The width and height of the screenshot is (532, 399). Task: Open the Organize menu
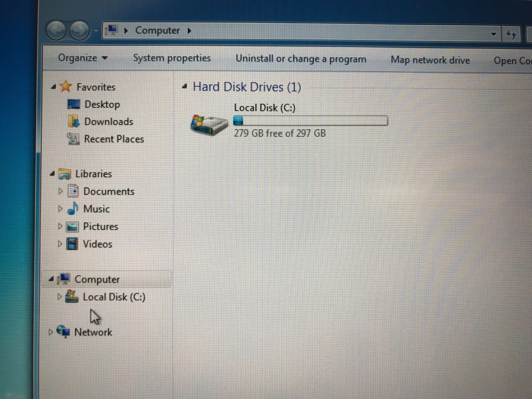[83, 58]
